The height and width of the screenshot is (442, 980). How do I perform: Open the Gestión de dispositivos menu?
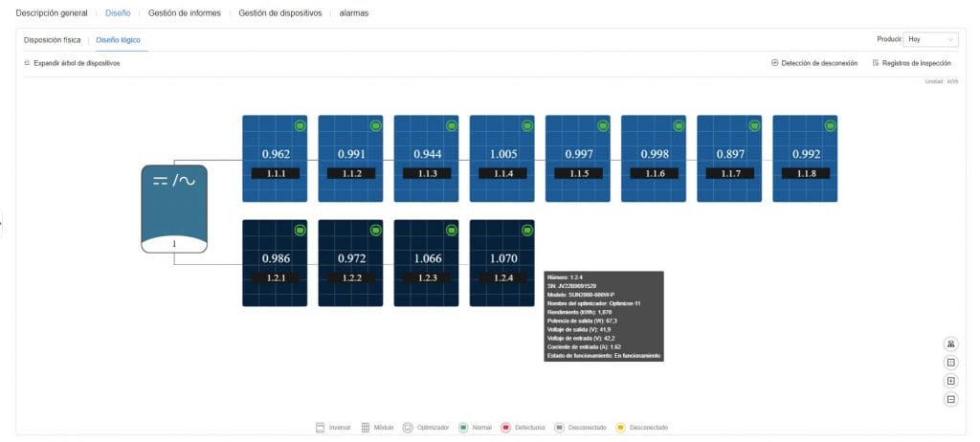(x=279, y=13)
